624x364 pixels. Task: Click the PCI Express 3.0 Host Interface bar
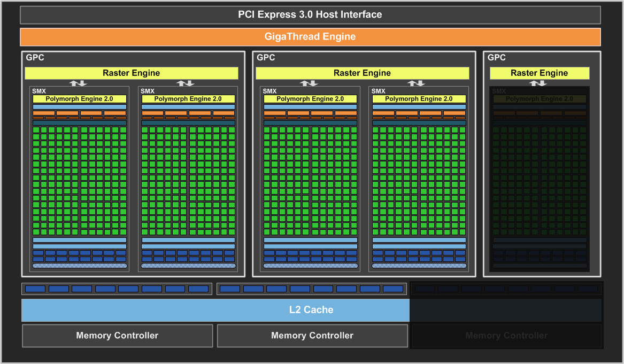310,15
